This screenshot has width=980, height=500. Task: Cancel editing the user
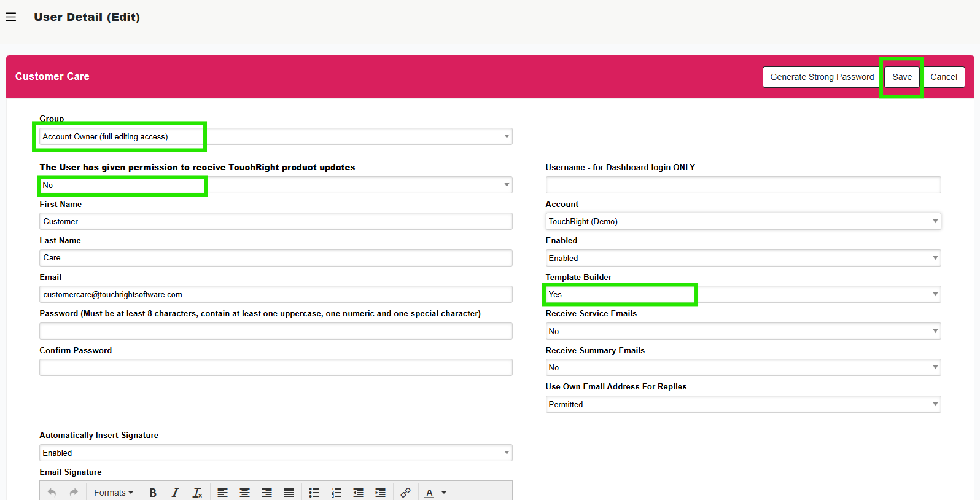(x=943, y=77)
